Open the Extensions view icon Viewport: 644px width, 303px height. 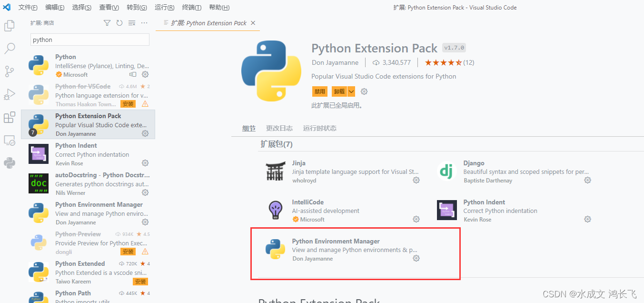pyautogui.click(x=10, y=117)
